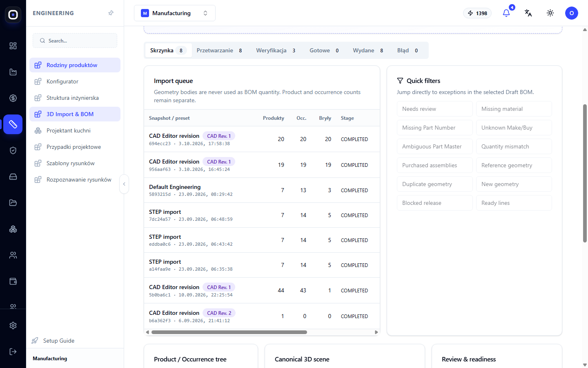Open the users icon in rail

click(13, 255)
